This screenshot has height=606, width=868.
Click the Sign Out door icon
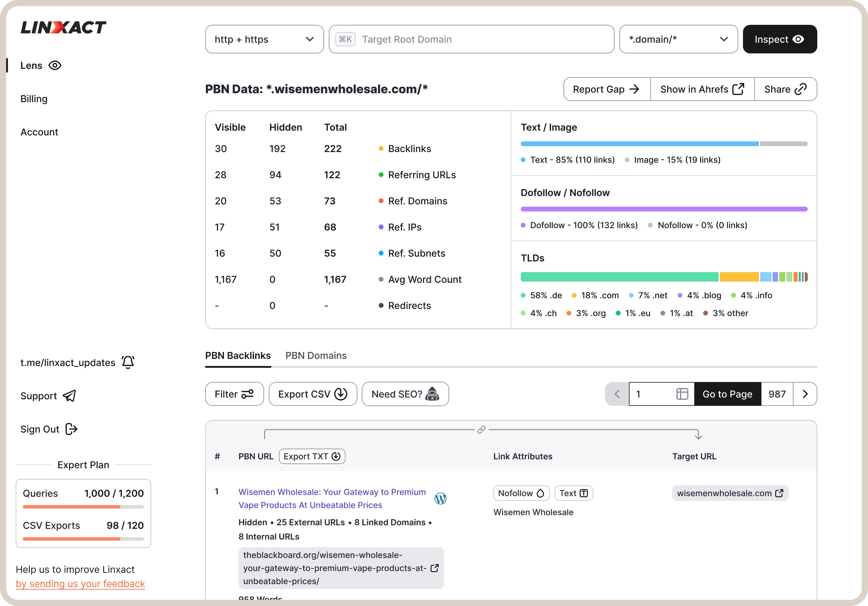click(x=71, y=429)
